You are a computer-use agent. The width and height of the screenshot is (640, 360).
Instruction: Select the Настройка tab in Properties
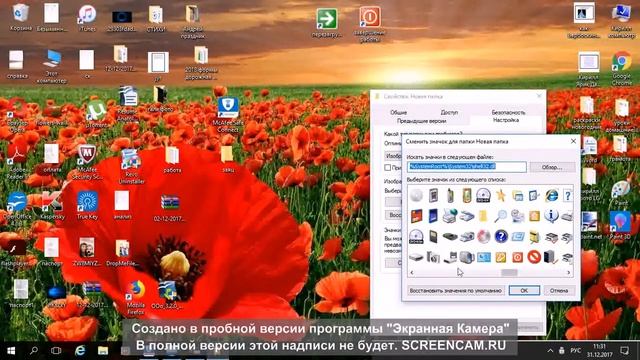(x=506, y=120)
